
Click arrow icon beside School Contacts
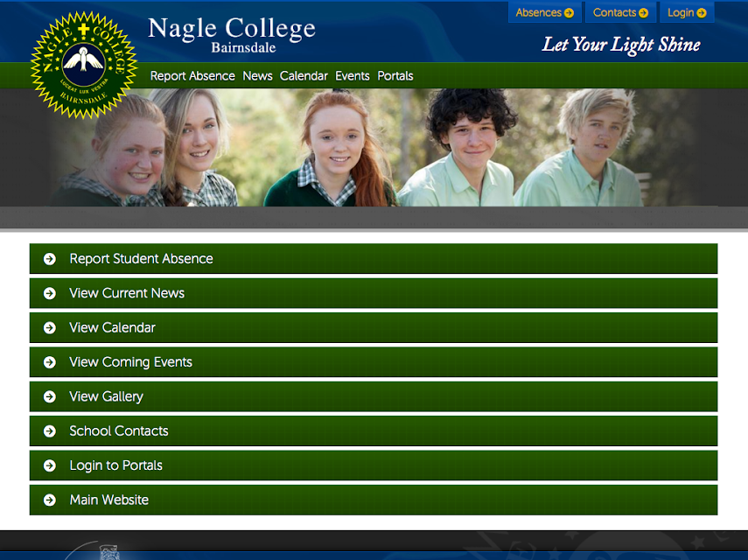[x=50, y=431]
